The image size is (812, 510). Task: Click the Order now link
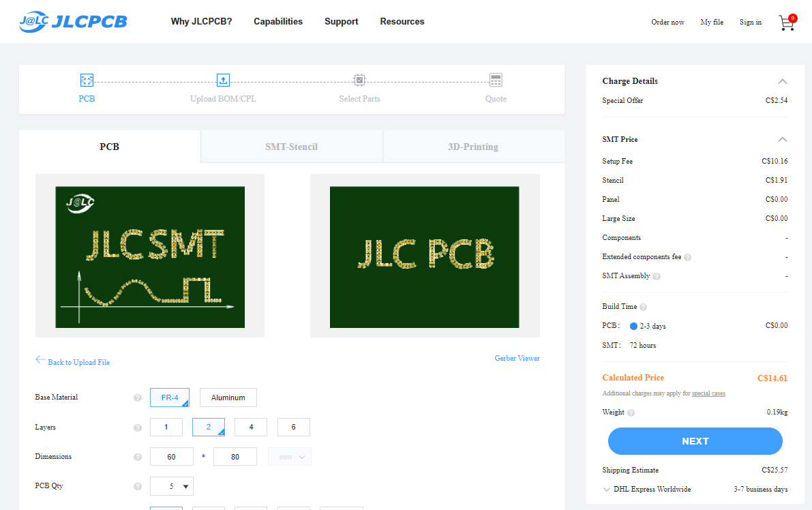point(667,22)
